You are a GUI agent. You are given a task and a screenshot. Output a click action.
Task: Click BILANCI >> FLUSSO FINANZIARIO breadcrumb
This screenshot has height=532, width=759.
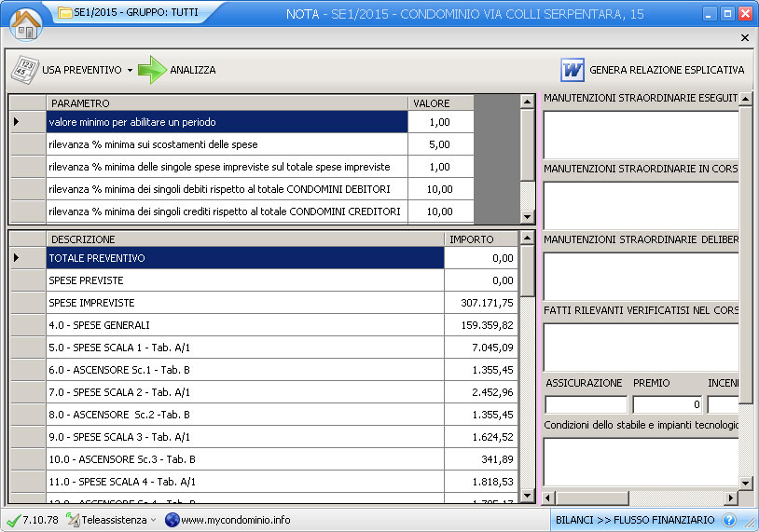pyautogui.click(x=634, y=520)
